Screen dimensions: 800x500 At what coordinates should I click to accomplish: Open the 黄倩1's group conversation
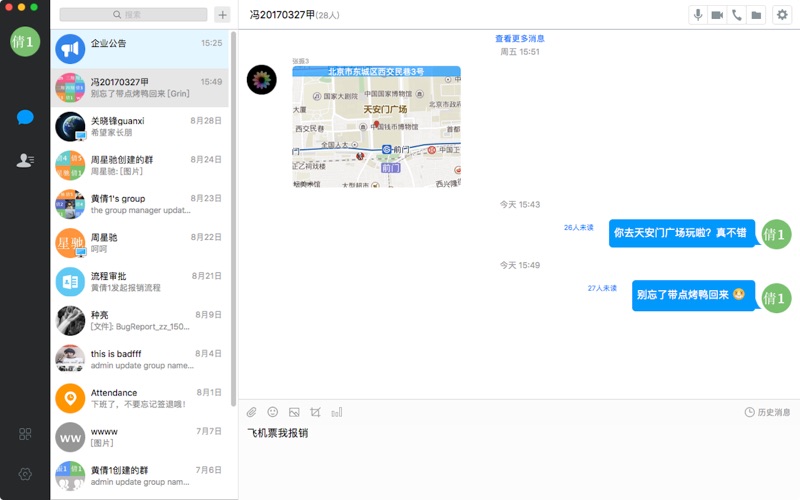point(139,204)
